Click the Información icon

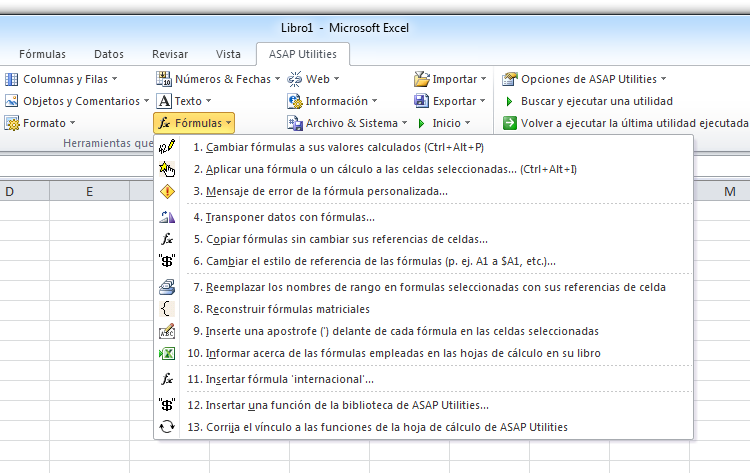point(295,101)
